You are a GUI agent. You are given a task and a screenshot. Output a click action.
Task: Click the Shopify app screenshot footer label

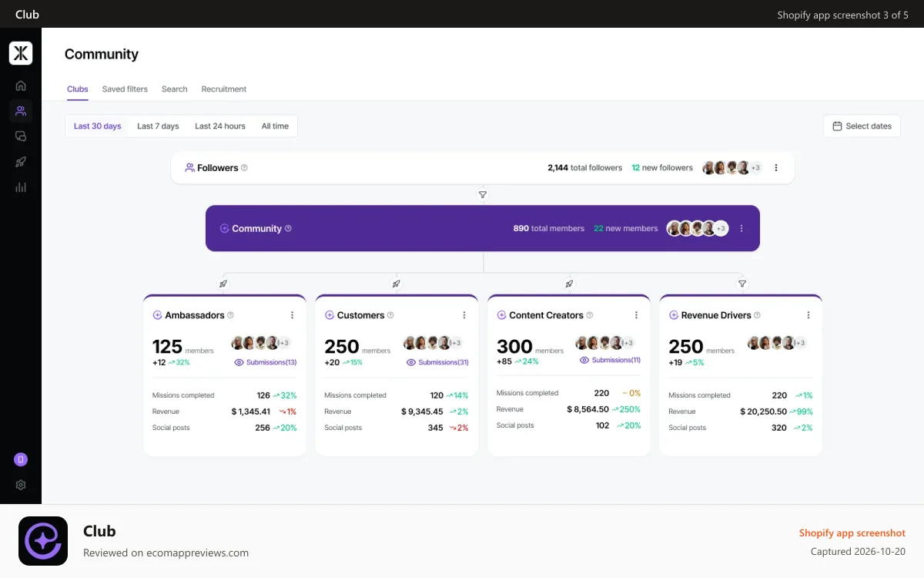(x=852, y=533)
